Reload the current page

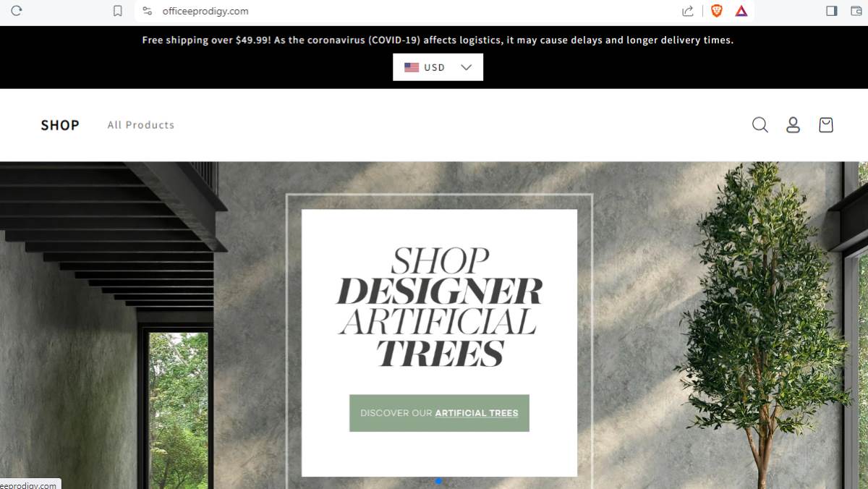point(17,11)
